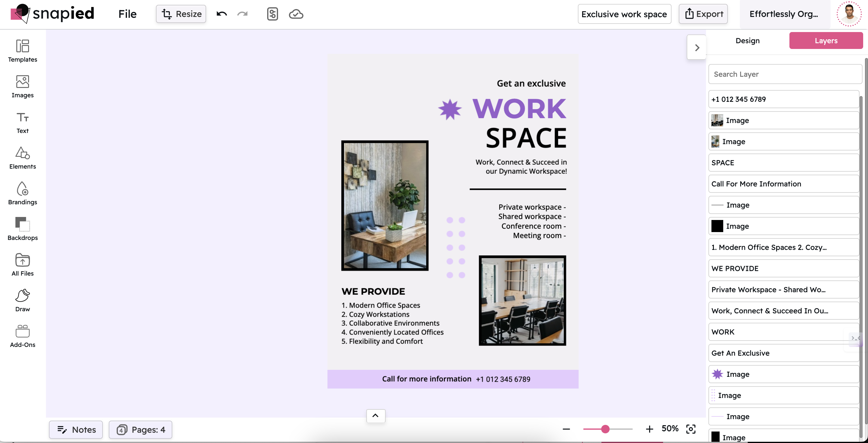868x443 pixels.
Task: Select the WORK layer
Action: [784, 332]
